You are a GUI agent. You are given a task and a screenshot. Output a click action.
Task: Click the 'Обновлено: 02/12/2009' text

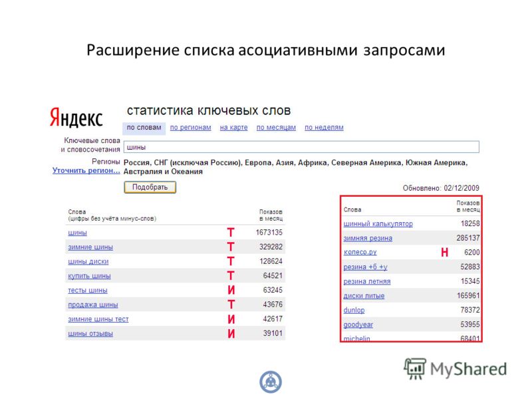441,188
